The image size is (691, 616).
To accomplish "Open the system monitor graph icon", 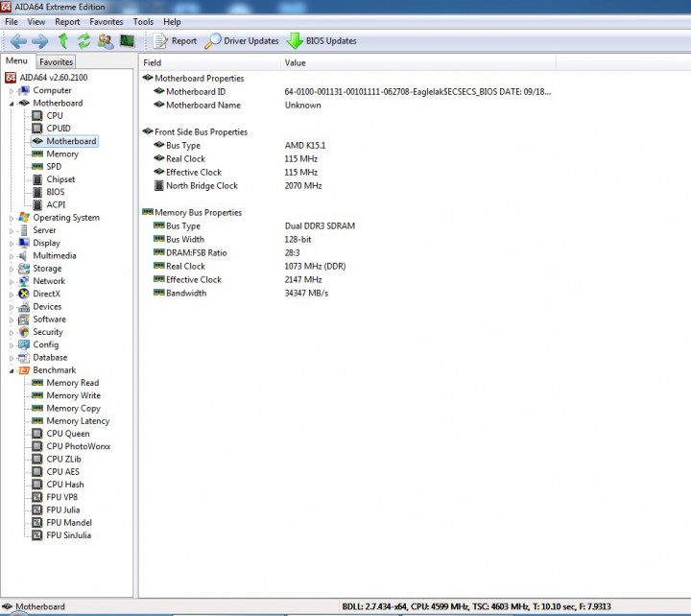I will [x=128, y=41].
